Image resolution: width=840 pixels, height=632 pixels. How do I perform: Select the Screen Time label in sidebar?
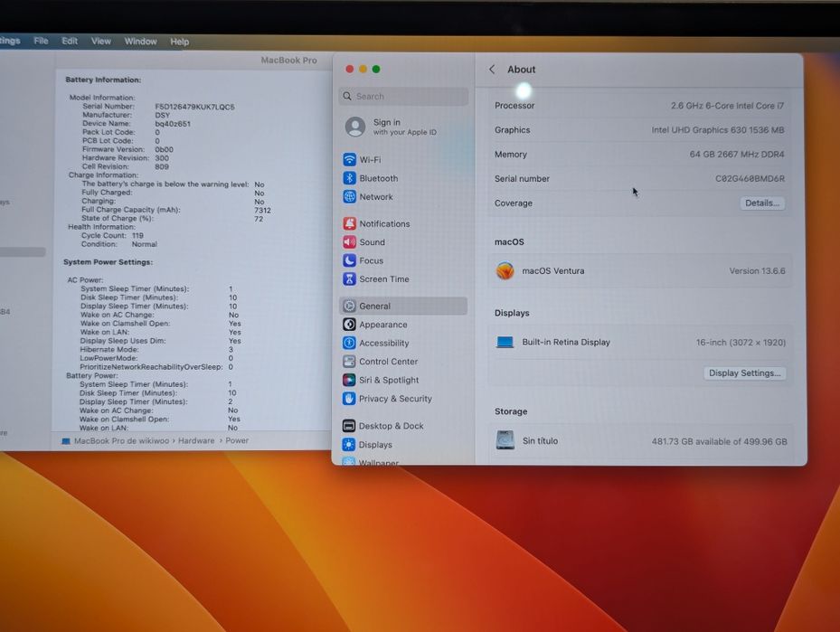pyautogui.click(x=384, y=279)
